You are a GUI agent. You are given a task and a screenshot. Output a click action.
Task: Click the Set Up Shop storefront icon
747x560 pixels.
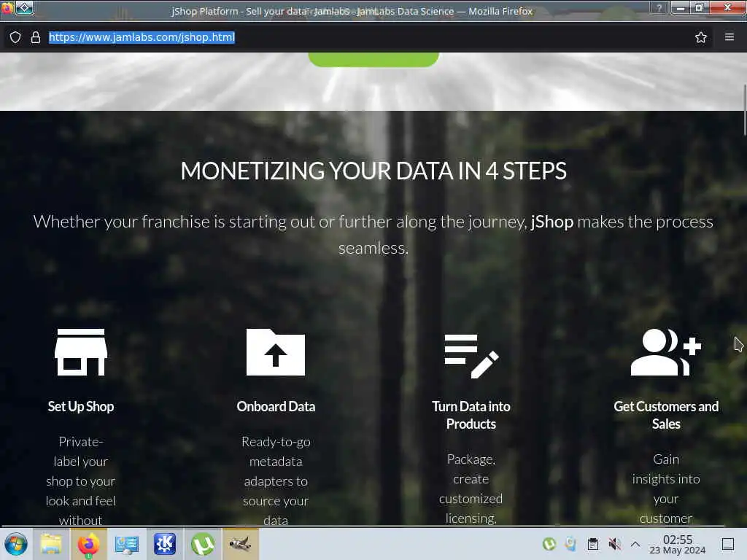81,352
